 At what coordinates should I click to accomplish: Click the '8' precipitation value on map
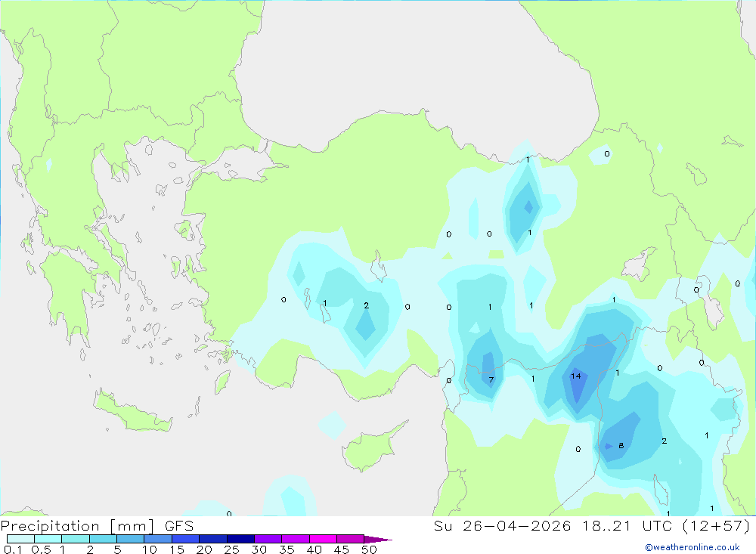621,445
